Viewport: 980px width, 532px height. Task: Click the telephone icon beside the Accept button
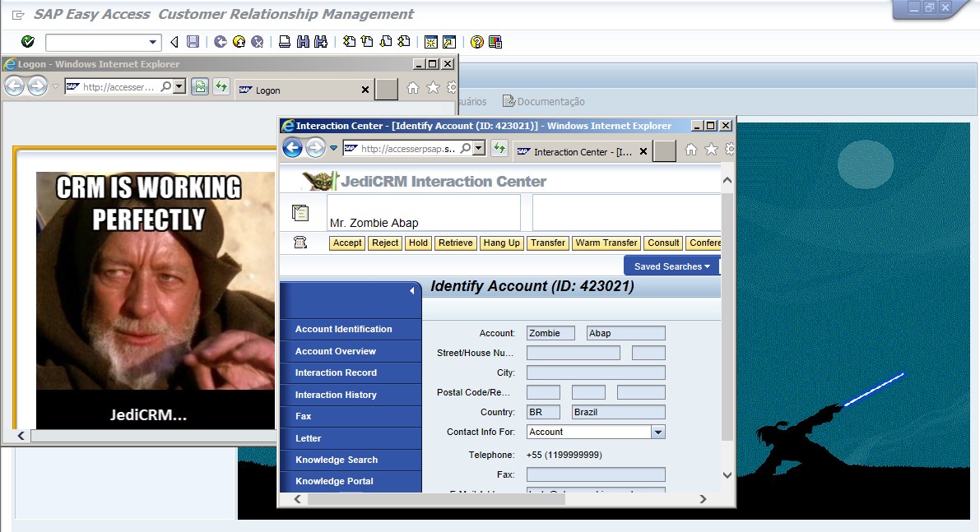pyautogui.click(x=300, y=243)
